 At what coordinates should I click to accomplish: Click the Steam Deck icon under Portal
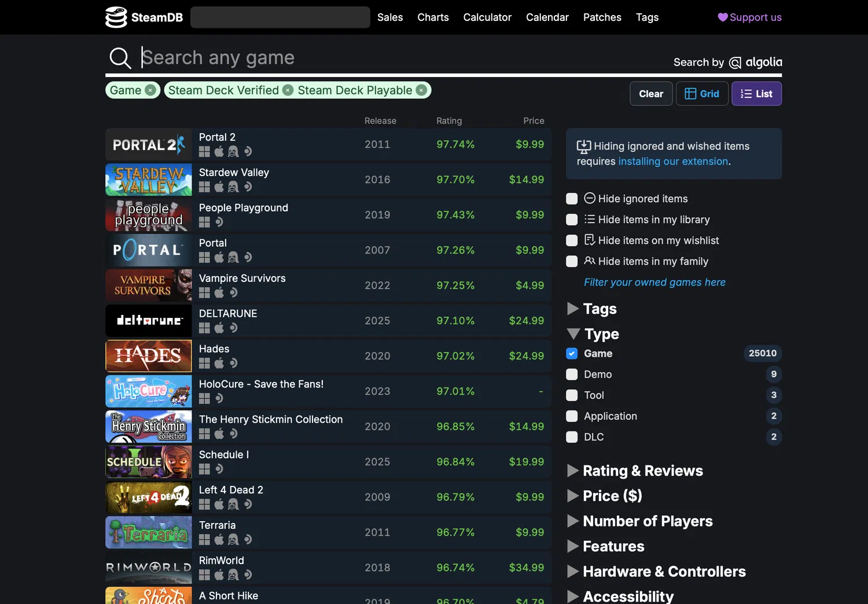click(248, 258)
